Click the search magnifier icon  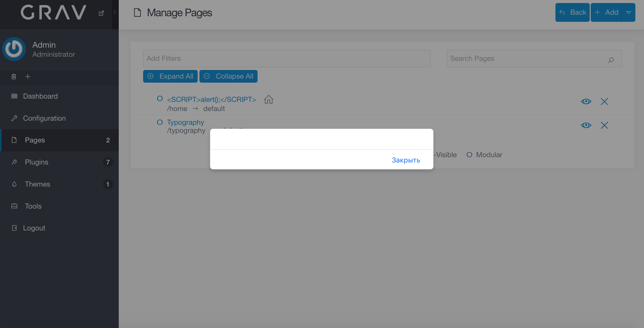pyautogui.click(x=611, y=60)
